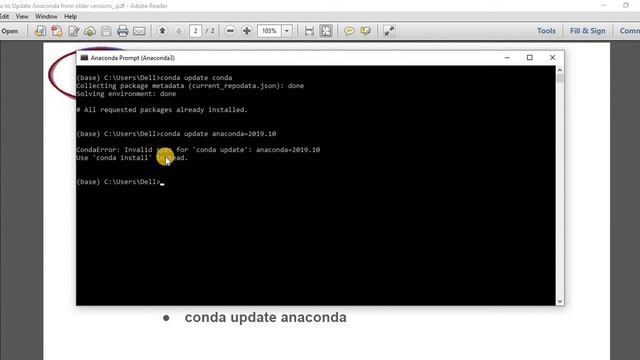This screenshot has height=360, width=640.
Task: Open the View menu
Action: (22, 16)
